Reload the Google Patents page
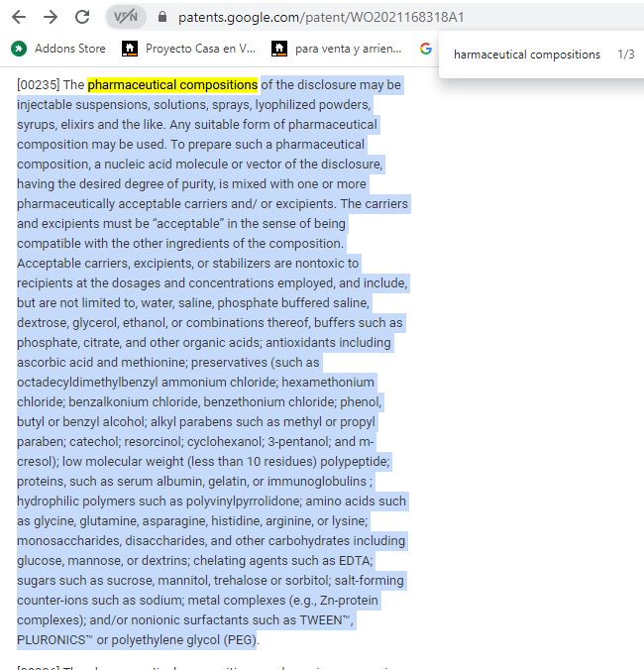 click(x=82, y=17)
